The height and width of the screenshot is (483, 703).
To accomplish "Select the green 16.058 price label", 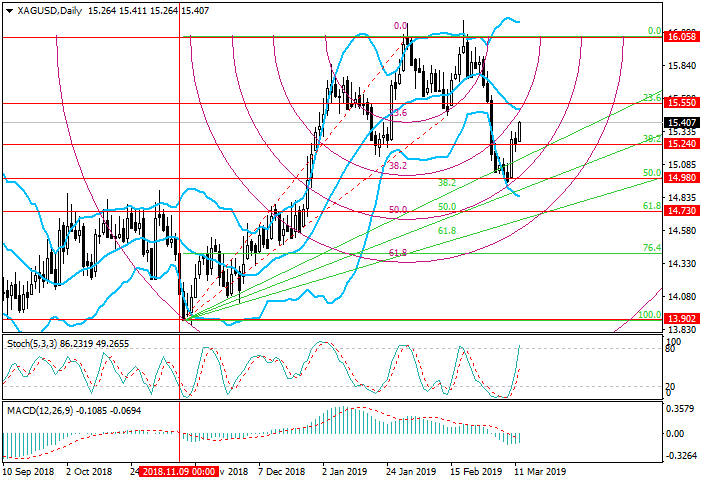I will pyautogui.click(x=683, y=35).
